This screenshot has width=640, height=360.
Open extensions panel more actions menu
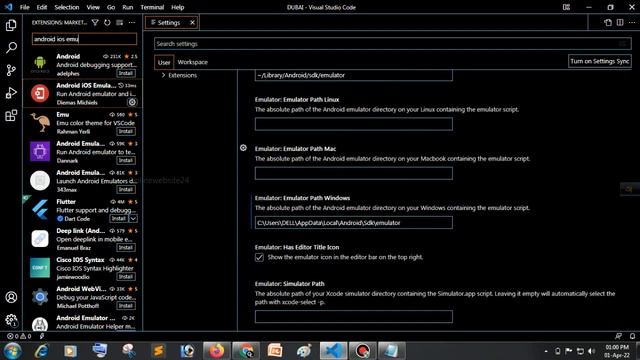click(x=131, y=22)
